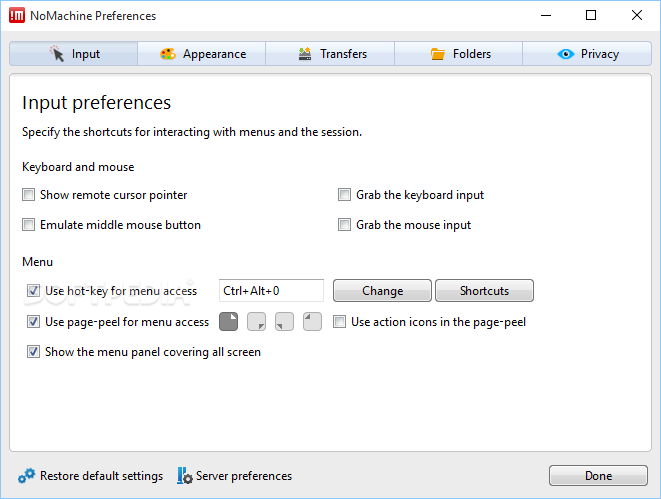Go to the Folders tab
This screenshot has height=499, width=661.
[459, 54]
